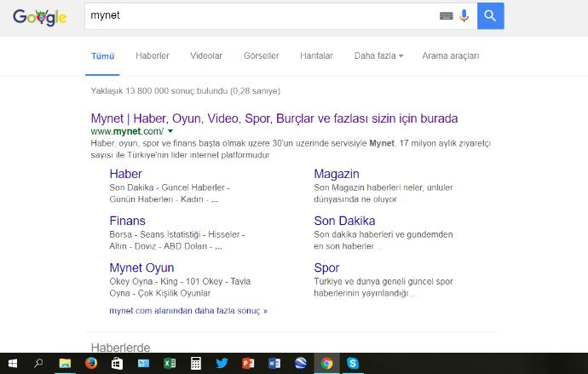Open the blue window app in taskbar
588x374 pixels.
point(143,363)
